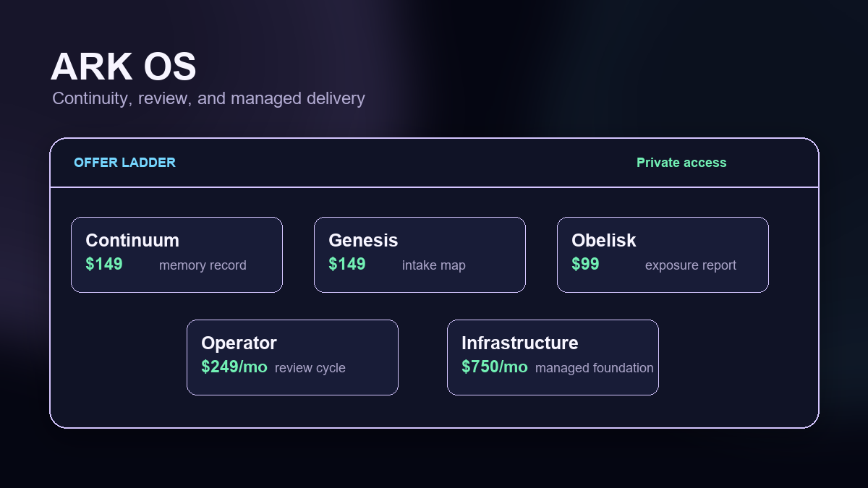Open the Continuum offer card
The image size is (868, 488).
(x=176, y=254)
